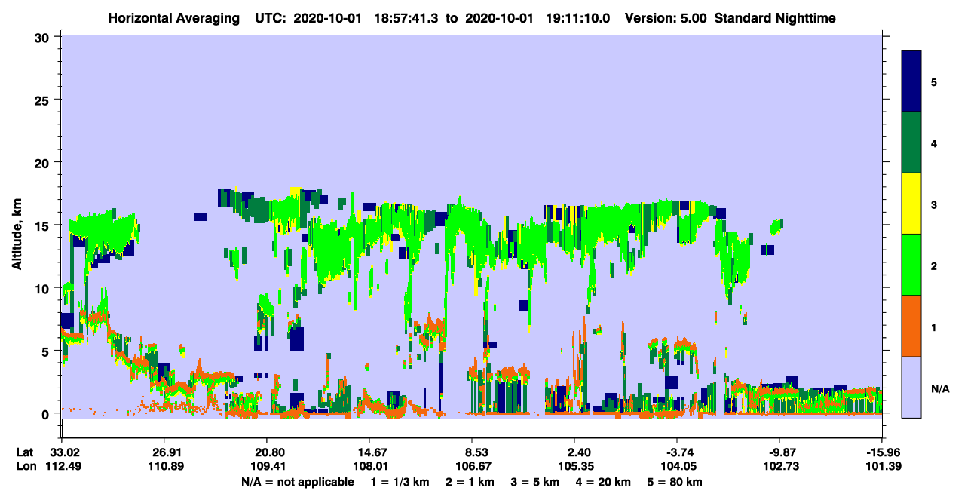
Task: Click the dark green level 4 colorbar segment
Action: [911, 143]
